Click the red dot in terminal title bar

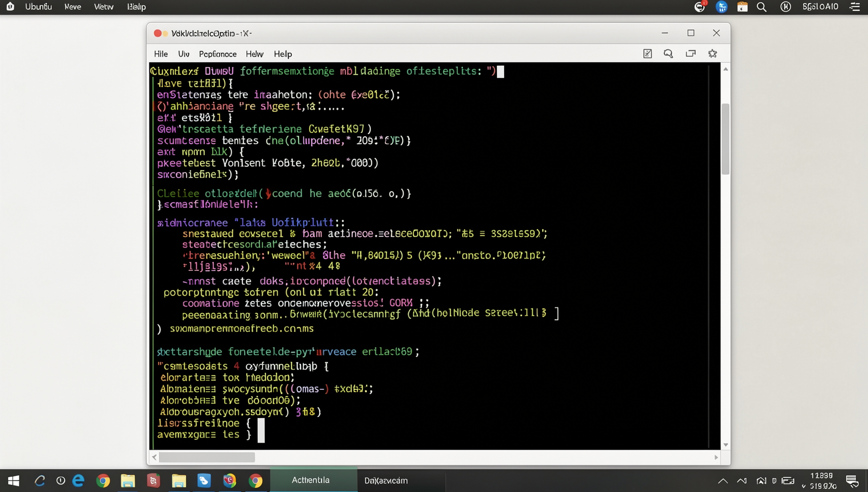tap(157, 33)
